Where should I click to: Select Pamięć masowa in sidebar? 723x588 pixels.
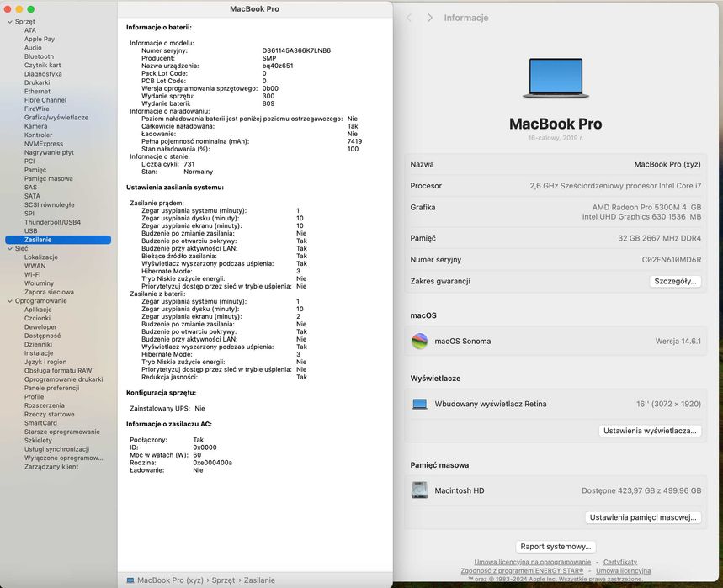point(49,179)
